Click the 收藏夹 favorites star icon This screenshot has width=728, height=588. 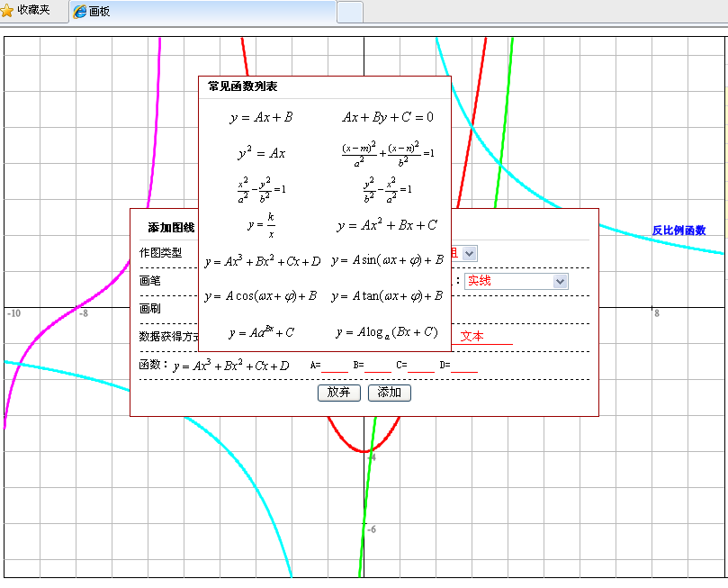[8, 12]
